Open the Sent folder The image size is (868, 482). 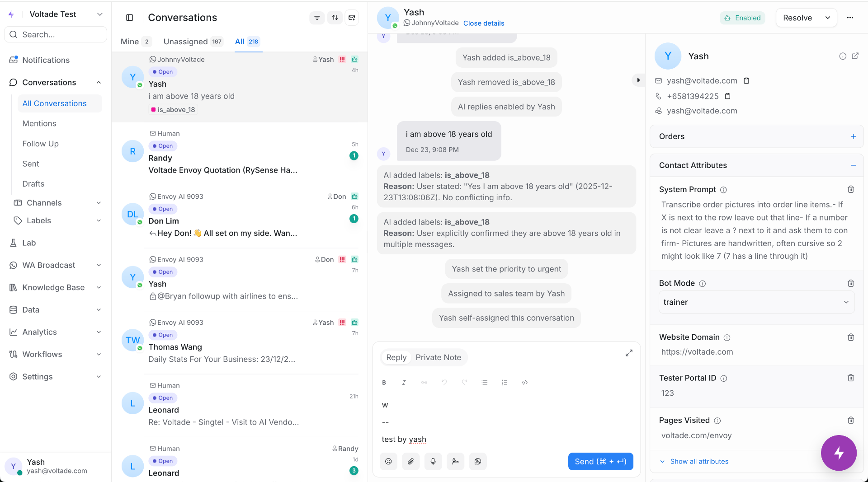31,164
